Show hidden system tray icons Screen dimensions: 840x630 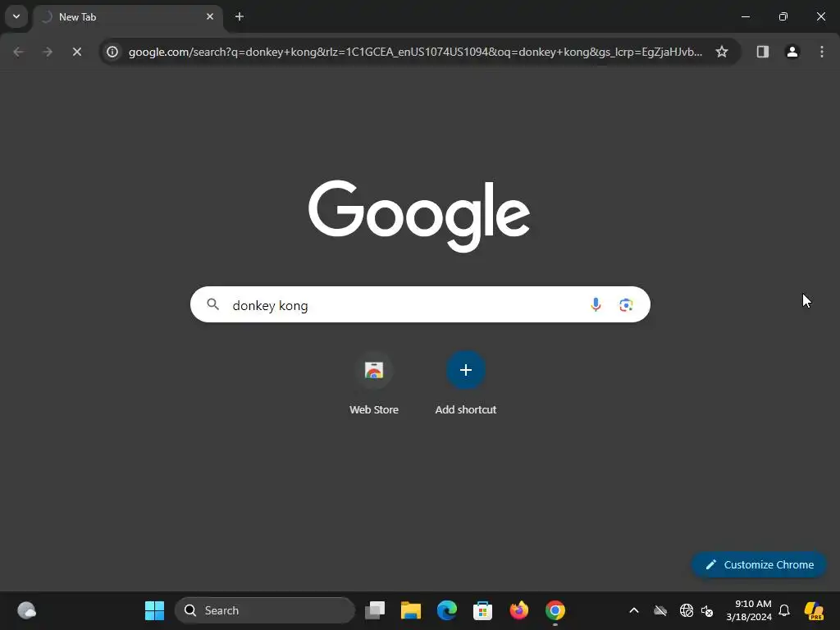(x=634, y=610)
